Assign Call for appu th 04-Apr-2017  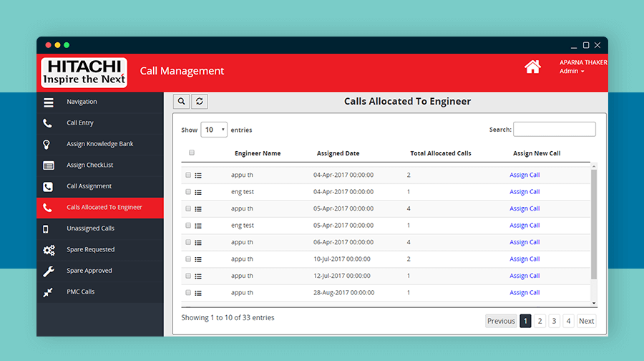click(x=525, y=175)
